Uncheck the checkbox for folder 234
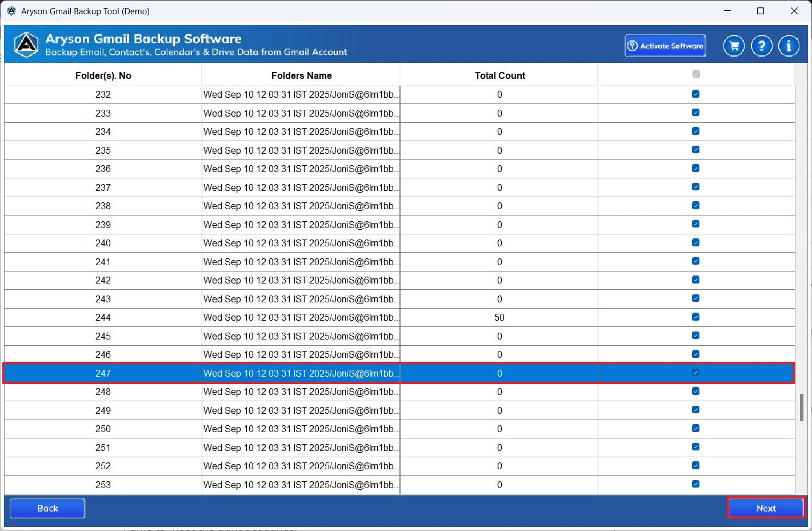The width and height of the screenshot is (812, 531). click(695, 131)
